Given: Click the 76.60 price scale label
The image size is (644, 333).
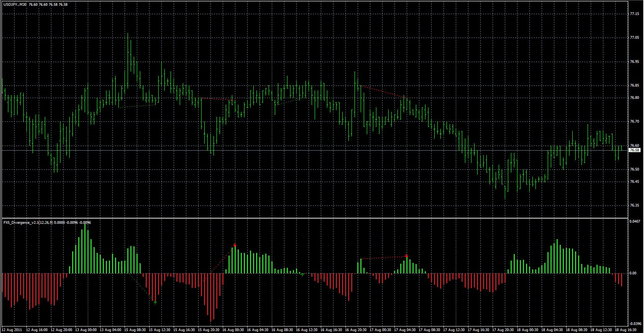Looking at the screenshot, I should 634,146.
